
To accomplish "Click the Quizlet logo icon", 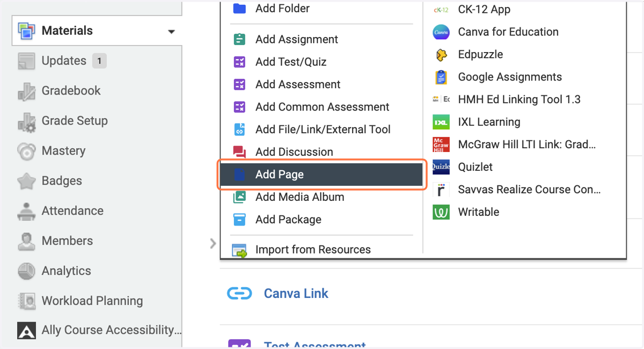I will pos(441,167).
